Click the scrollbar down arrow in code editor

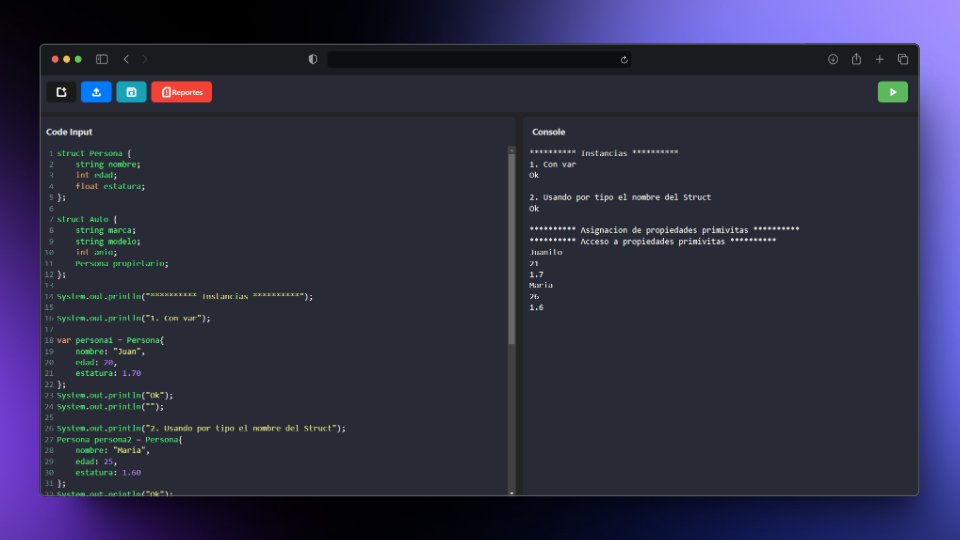[x=511, y=492]
